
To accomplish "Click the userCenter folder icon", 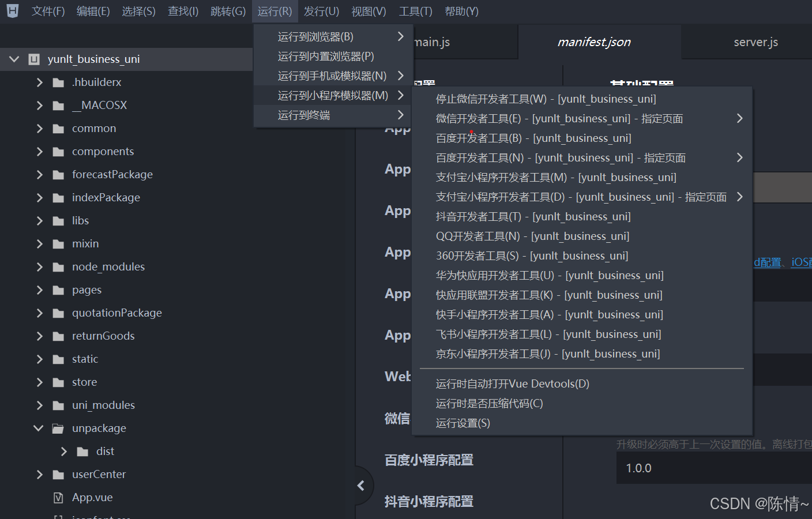I will point(58,475).
